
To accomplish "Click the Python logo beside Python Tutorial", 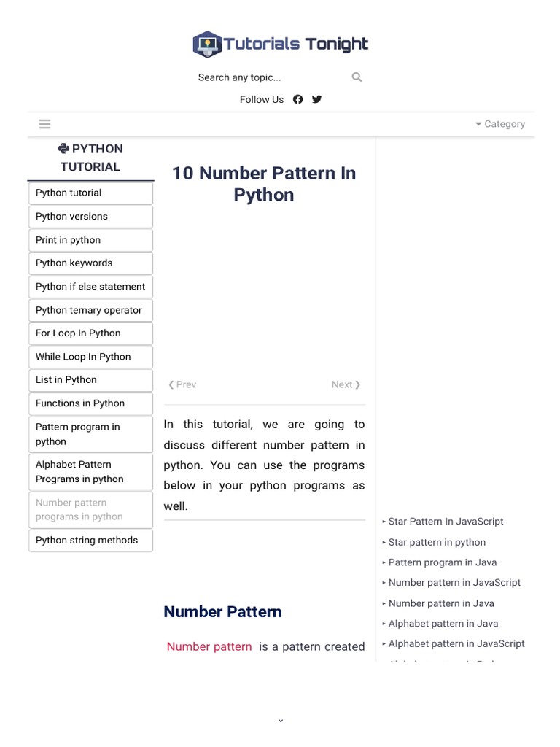I will pos(63,149).
